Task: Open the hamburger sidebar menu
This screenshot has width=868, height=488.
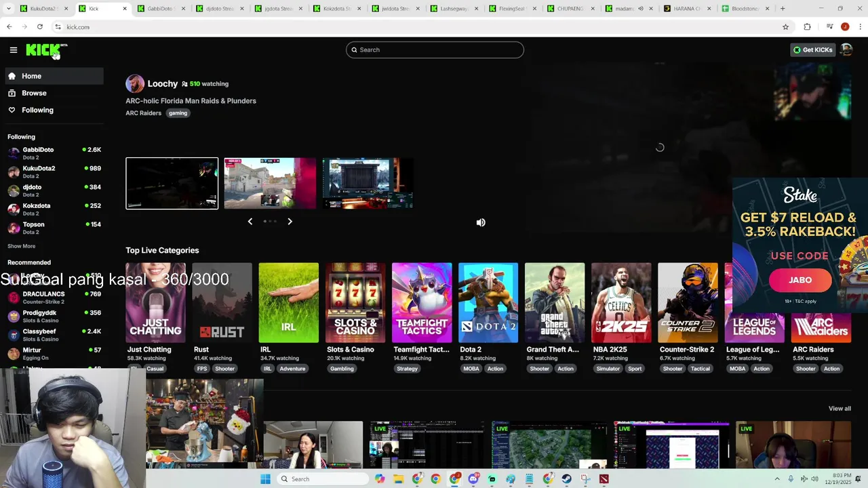Action: click(13, 49)
